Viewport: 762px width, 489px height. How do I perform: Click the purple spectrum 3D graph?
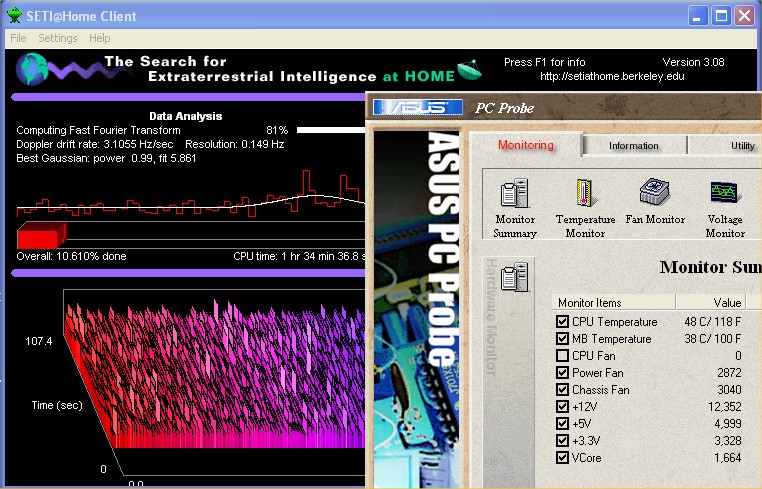(214, 374)
